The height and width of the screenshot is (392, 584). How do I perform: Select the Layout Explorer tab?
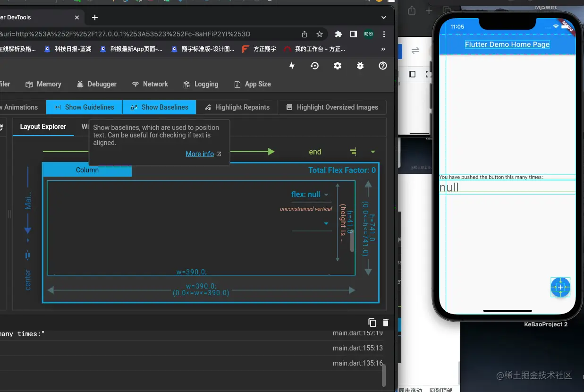click(43, 127)
